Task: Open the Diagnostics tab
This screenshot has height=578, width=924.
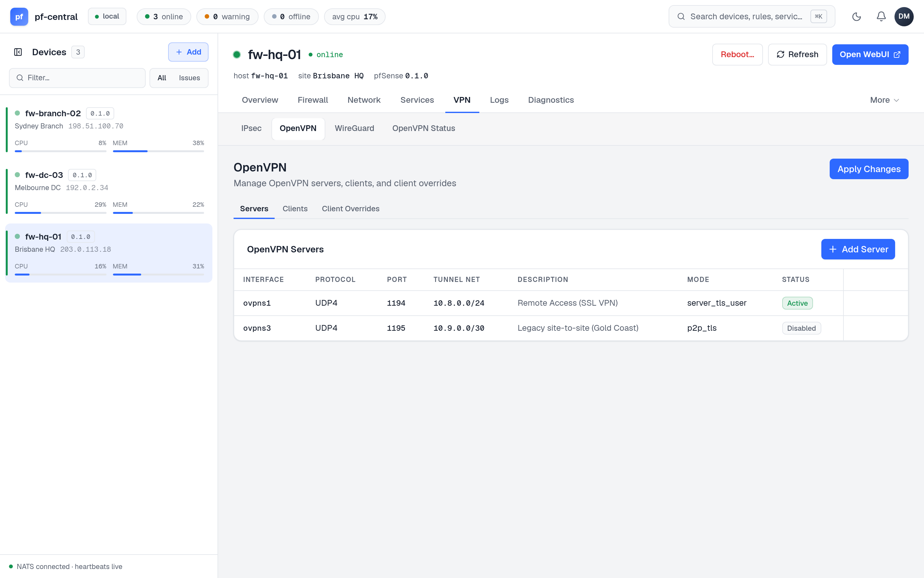Action: coord(551,100)
